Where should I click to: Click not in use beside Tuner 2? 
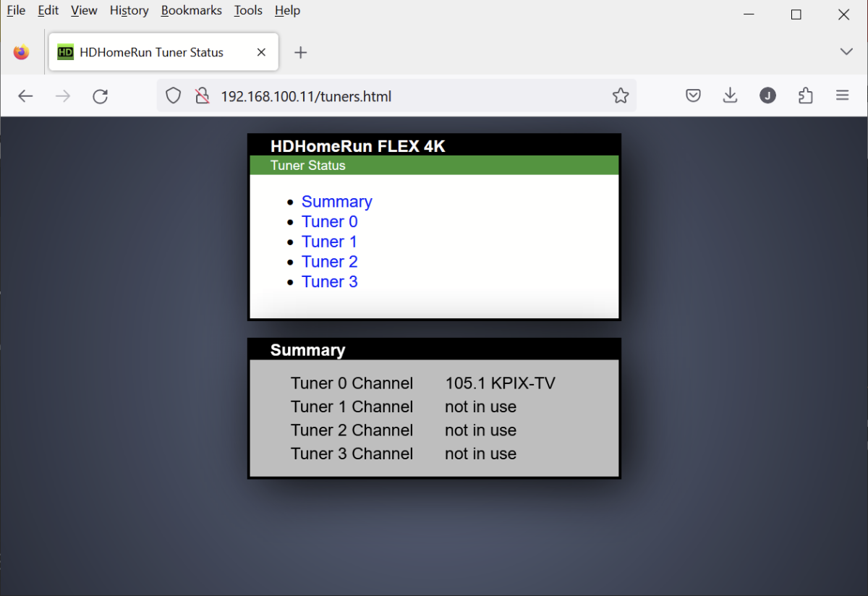[481, 430]
